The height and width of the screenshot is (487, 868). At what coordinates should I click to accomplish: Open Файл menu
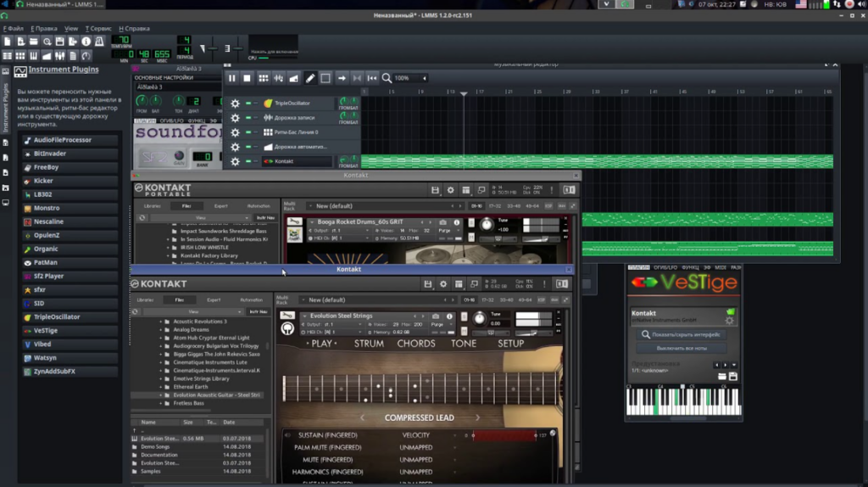14,28
